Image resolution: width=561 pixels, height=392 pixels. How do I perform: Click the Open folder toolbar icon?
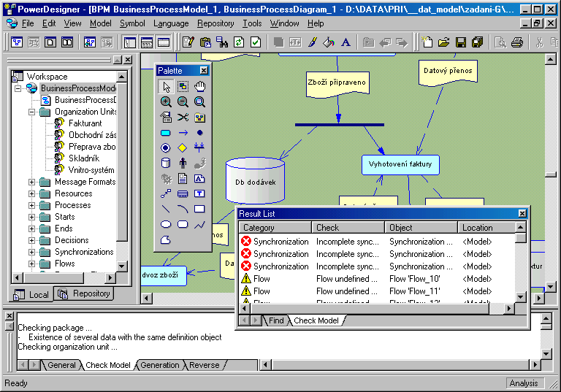coord(443,42)
